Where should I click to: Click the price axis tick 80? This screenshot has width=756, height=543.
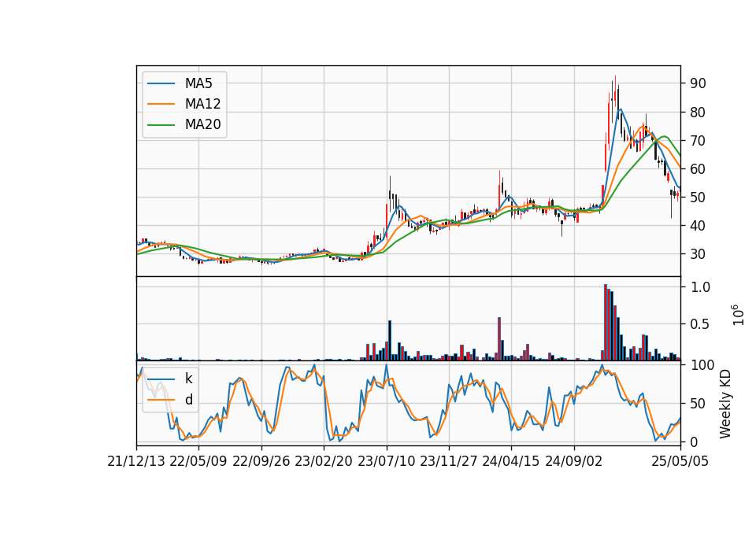pyautogui.click(x=698, y=113)
